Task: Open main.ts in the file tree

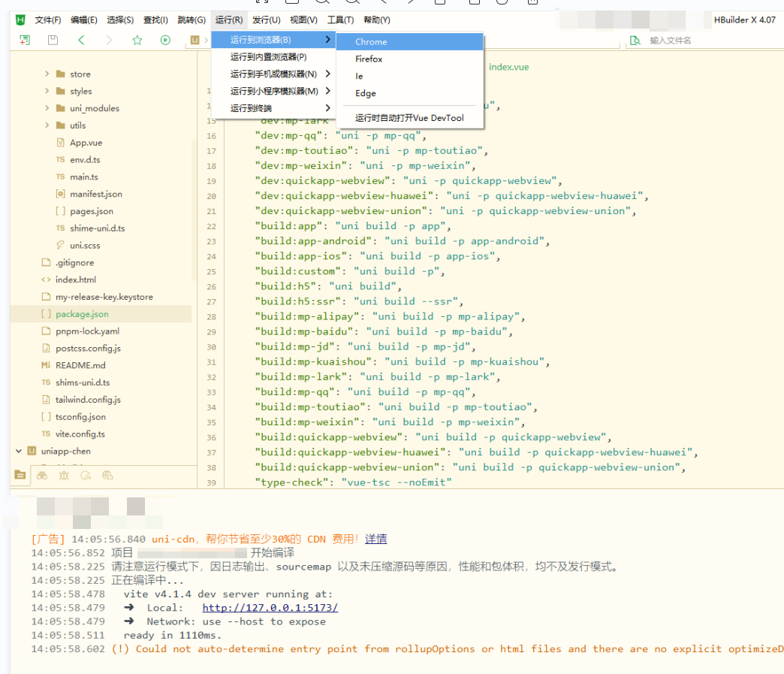Action: (84, 177)
